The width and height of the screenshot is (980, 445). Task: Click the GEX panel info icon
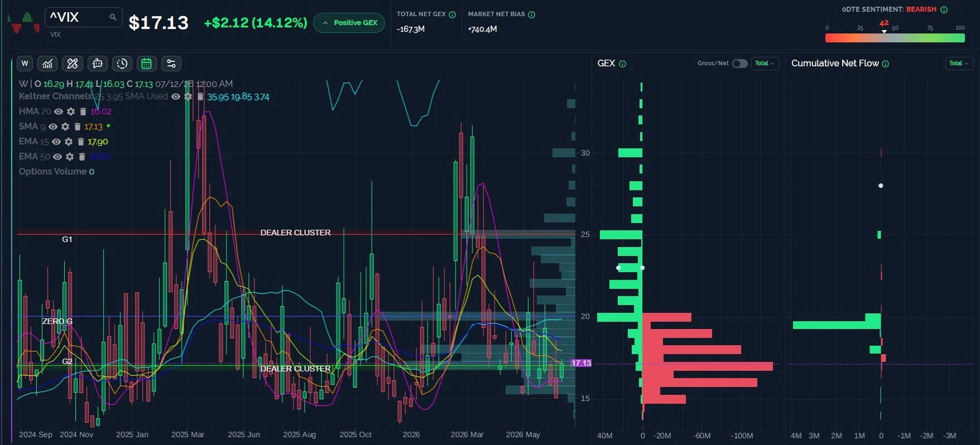click(x=623, y=64)
